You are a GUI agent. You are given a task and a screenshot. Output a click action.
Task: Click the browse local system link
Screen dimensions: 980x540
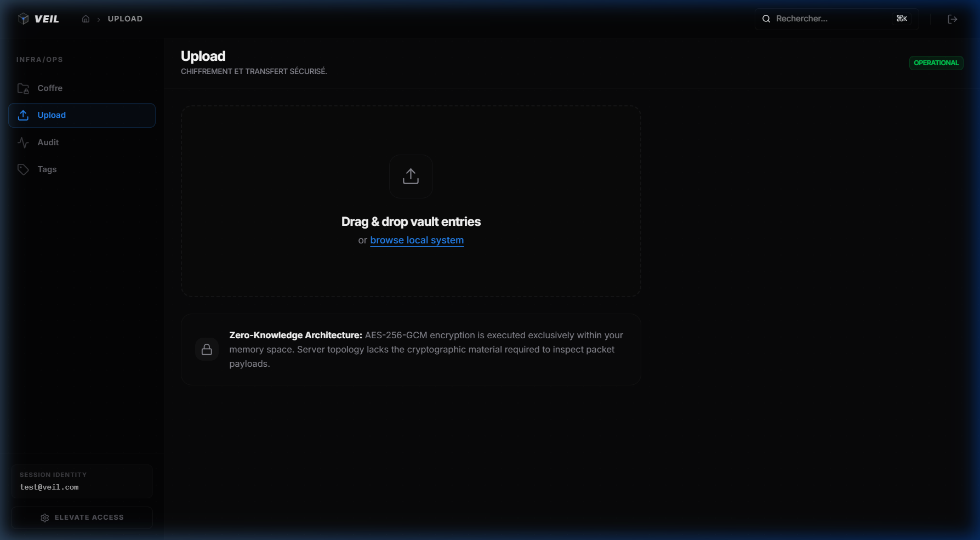(x=417, y=240)
